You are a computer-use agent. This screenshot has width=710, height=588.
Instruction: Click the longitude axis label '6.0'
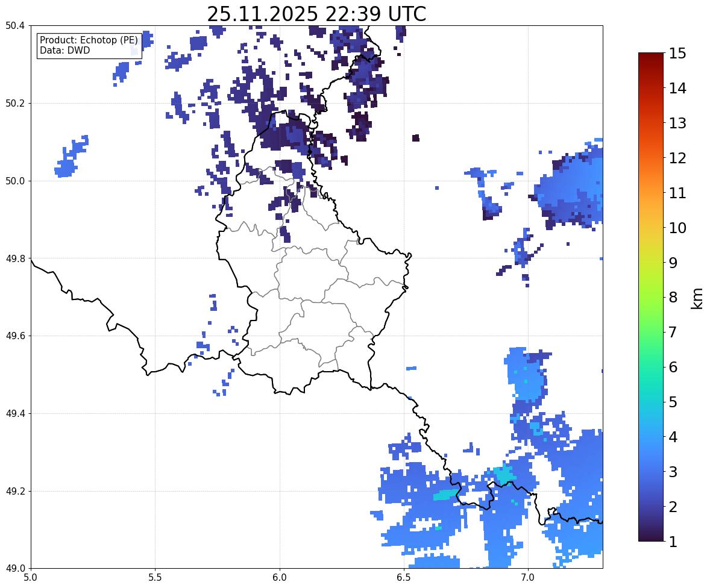click(280, 578)
